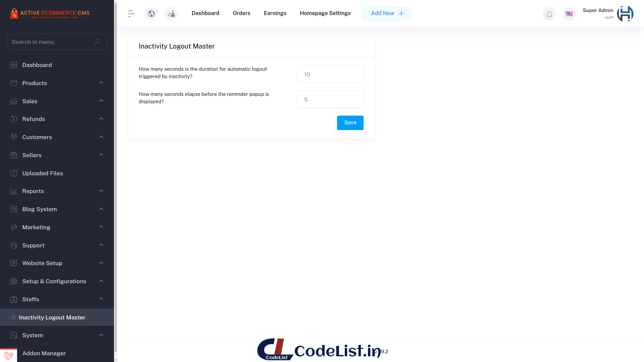644x362 pixels.
Task: Click the globe/language icon in toolbar
Action: [x=152, y=13]
